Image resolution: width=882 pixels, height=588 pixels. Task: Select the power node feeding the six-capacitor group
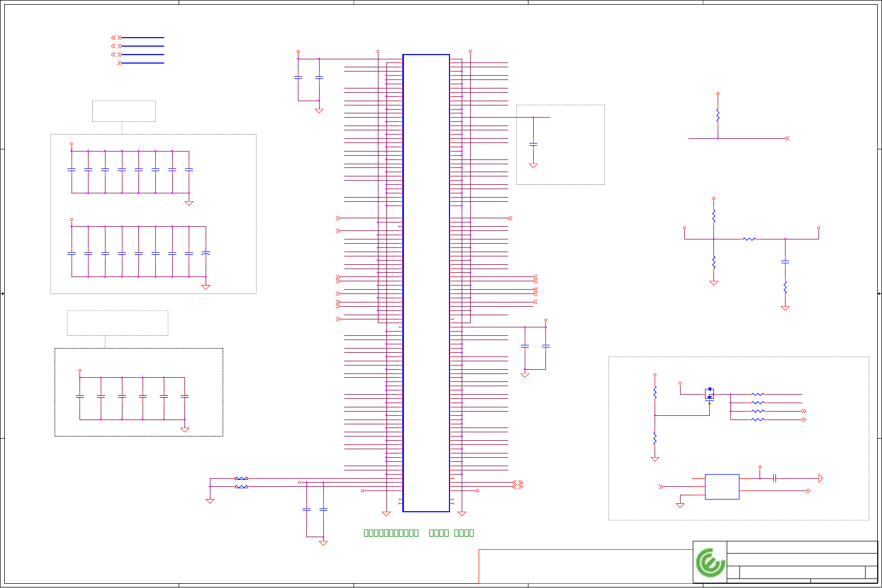[x=80, y=370]
